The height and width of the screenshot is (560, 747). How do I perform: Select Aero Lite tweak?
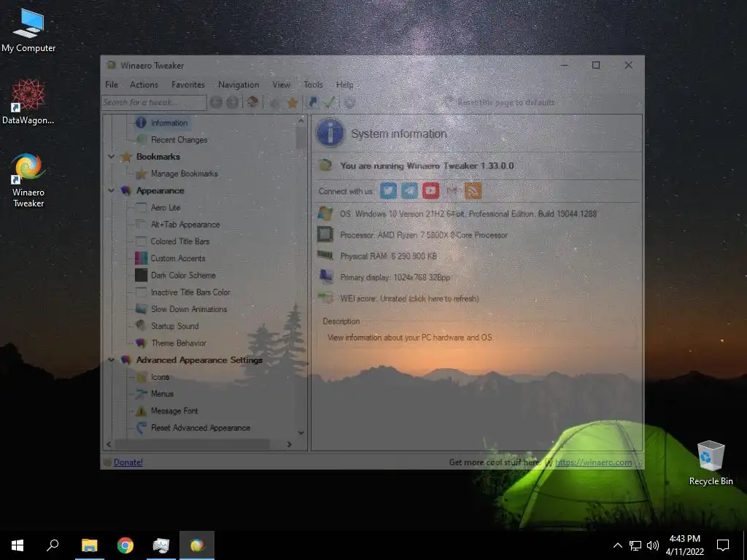point(166,208)
